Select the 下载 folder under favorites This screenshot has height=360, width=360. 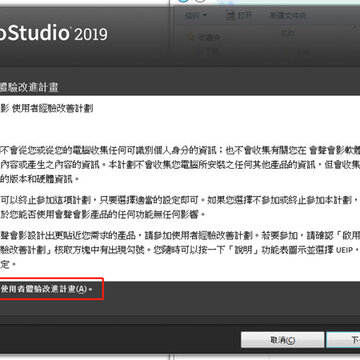click(207, 51)
